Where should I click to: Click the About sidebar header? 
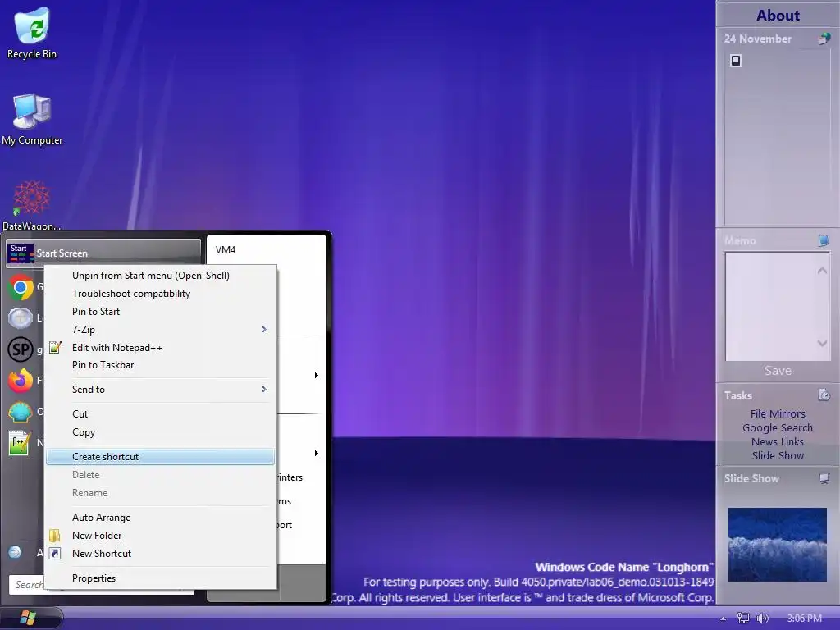click(778, 15)
